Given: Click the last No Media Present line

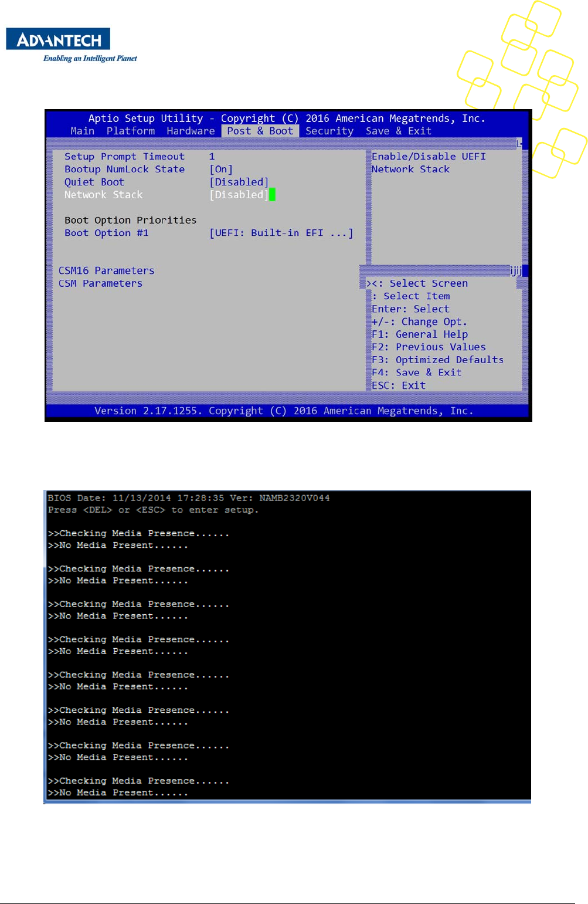Looking at the screenshot, I should 118,793.
